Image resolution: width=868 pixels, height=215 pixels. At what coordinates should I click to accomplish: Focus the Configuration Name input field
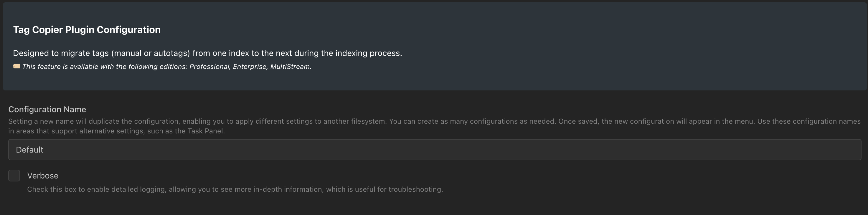[435, 150]
